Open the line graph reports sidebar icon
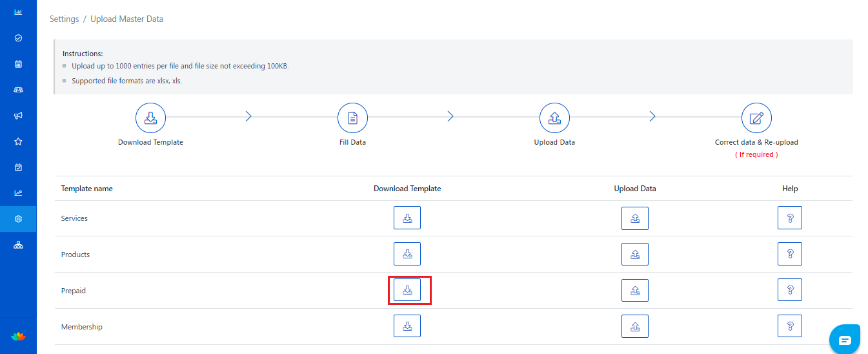The width and height of the screenshot is (868, 354). click(x=18, y=193)
